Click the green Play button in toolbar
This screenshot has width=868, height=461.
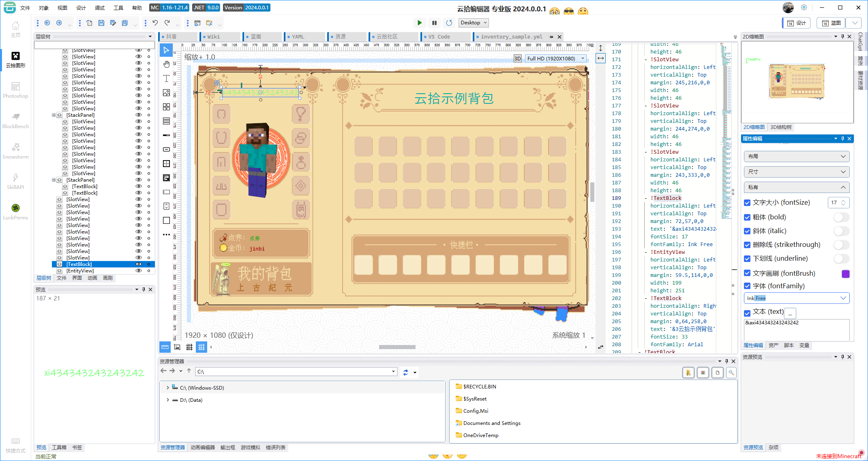[420, 23]
